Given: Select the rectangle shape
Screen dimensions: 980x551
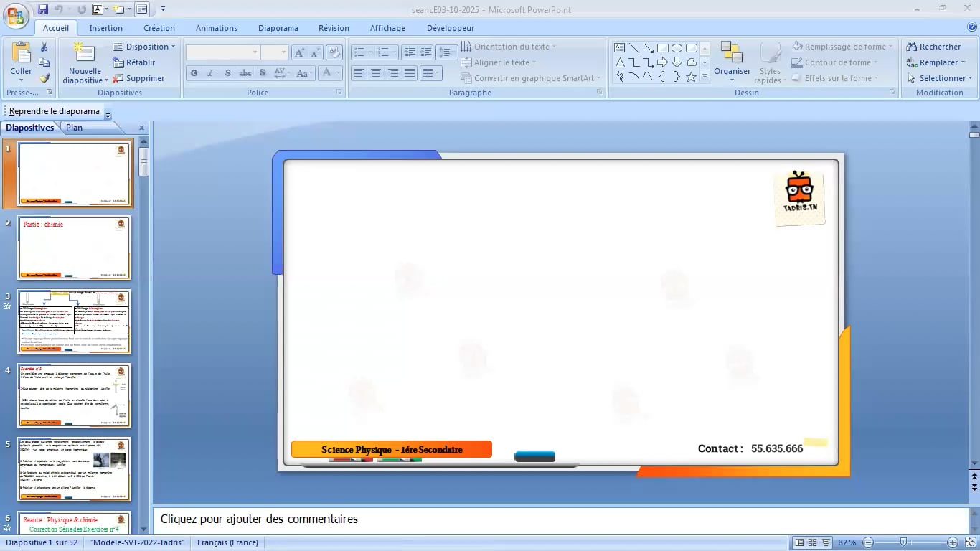Looking at the screenshot, I should (663, 48).
